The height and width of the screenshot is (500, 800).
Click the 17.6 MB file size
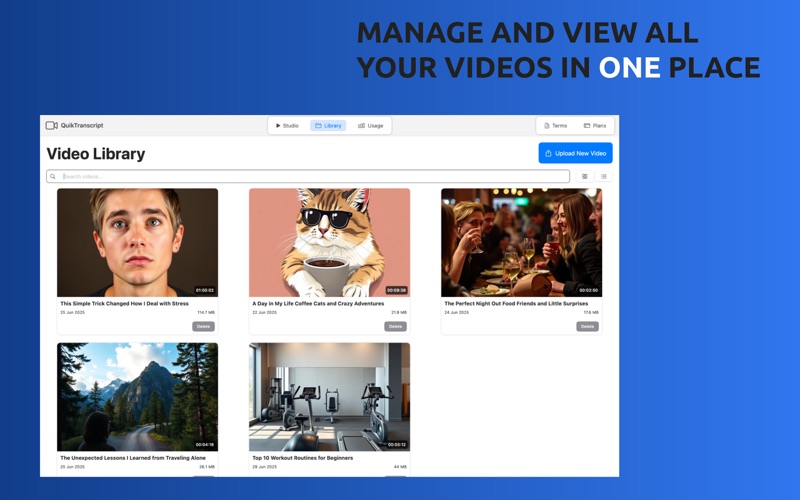591,313
